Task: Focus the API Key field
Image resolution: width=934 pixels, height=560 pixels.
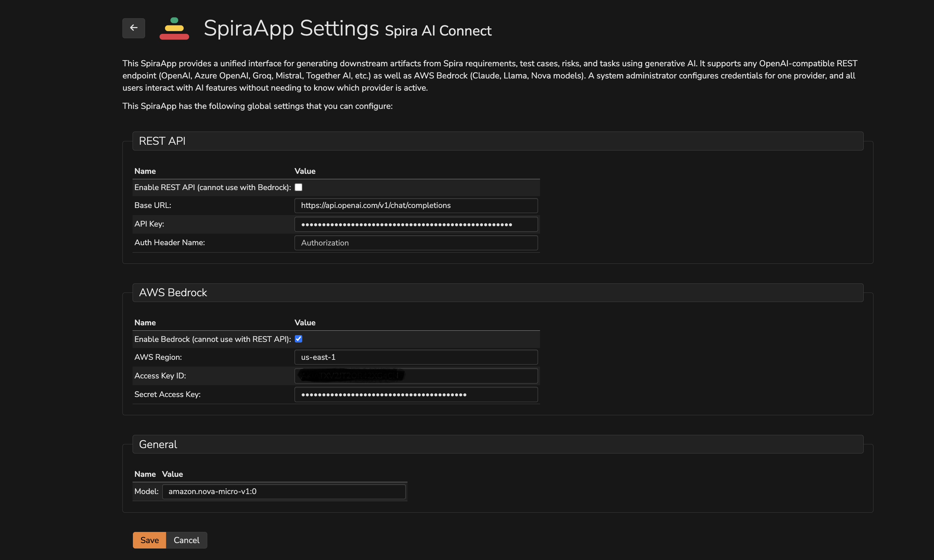Action: (x=416, y=224)
